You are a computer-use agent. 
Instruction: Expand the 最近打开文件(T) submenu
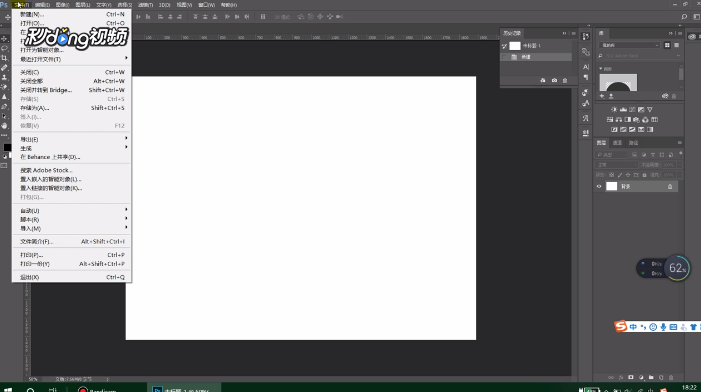pyautogui.click(x=72, y=59)
